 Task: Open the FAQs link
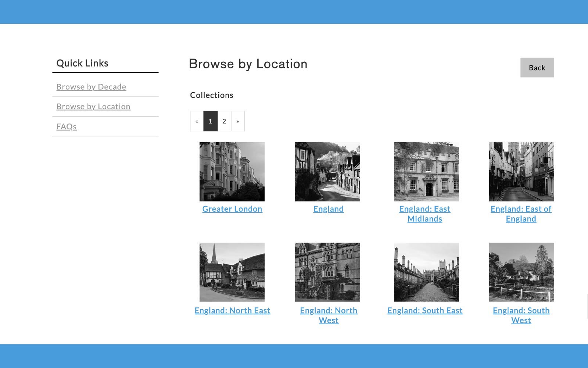[x=67, y=126]
